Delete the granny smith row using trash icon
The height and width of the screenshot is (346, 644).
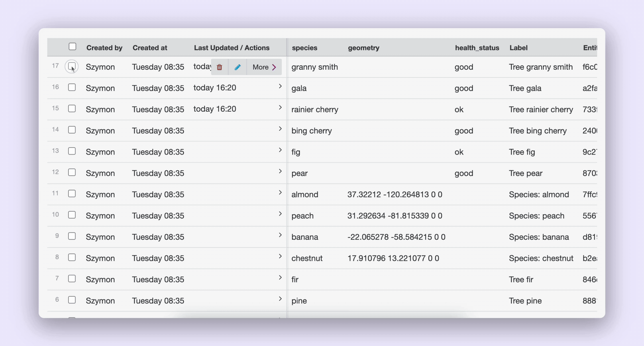click(220, 67)
